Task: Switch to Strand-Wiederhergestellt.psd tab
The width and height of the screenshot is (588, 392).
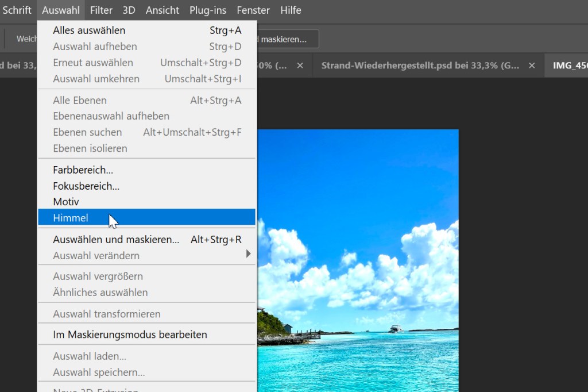Action: [420, 66]
